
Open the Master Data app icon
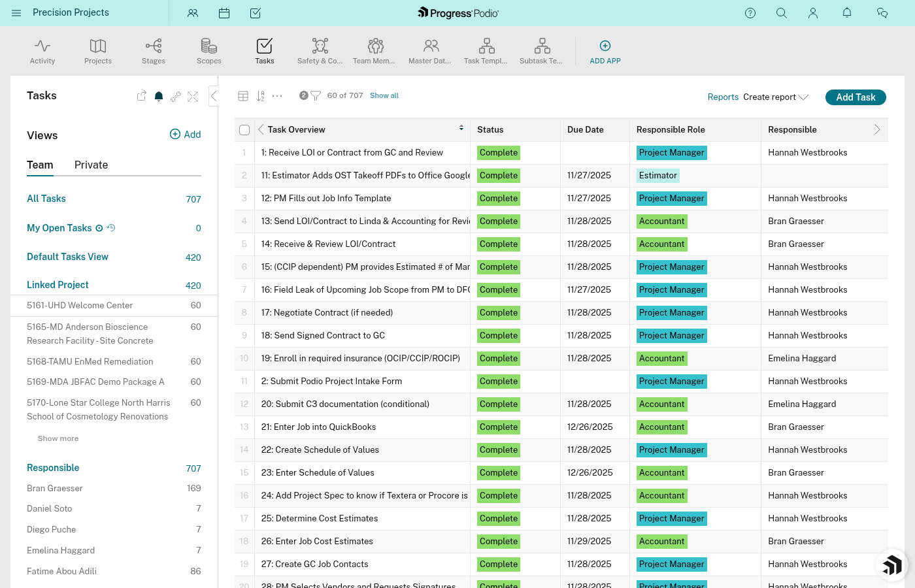point(430,46)
